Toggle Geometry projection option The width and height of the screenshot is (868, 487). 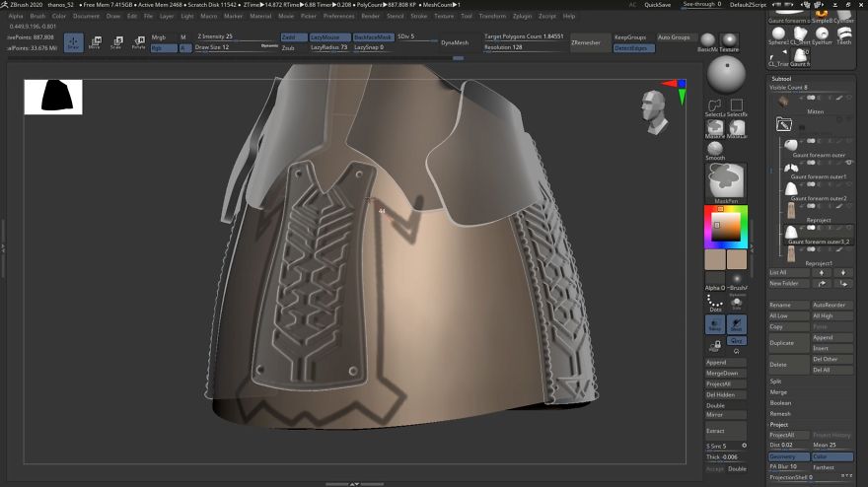click(x=788, y=456)
